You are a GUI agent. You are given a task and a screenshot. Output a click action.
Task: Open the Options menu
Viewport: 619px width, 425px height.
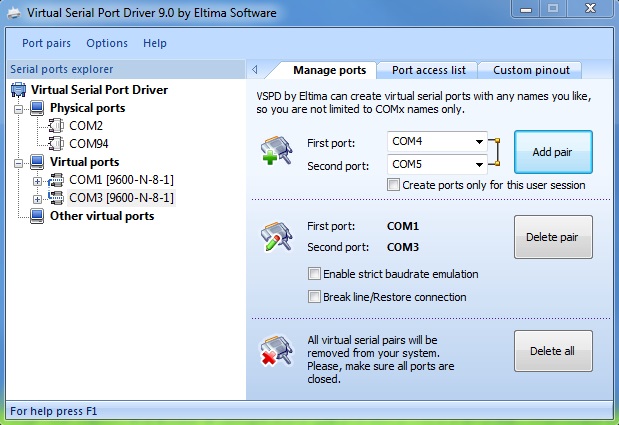[107, 43]
